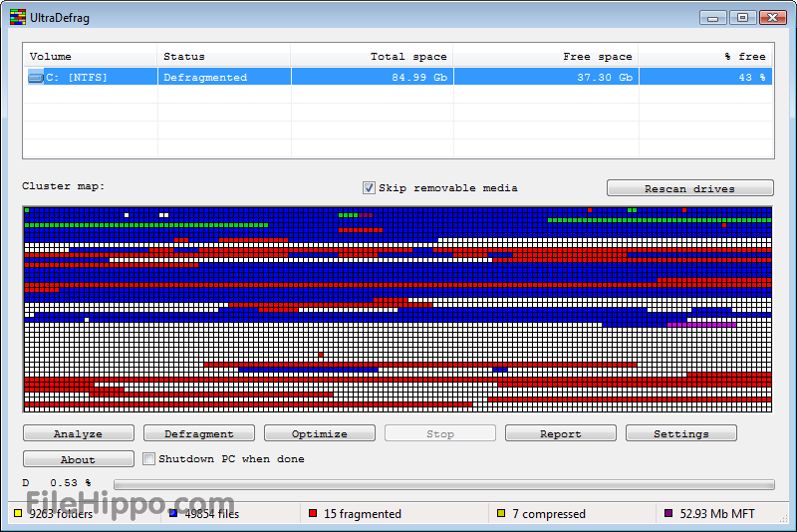Click the C: drive icon in volume list
797x532 pixels.
tap(36, 77)
